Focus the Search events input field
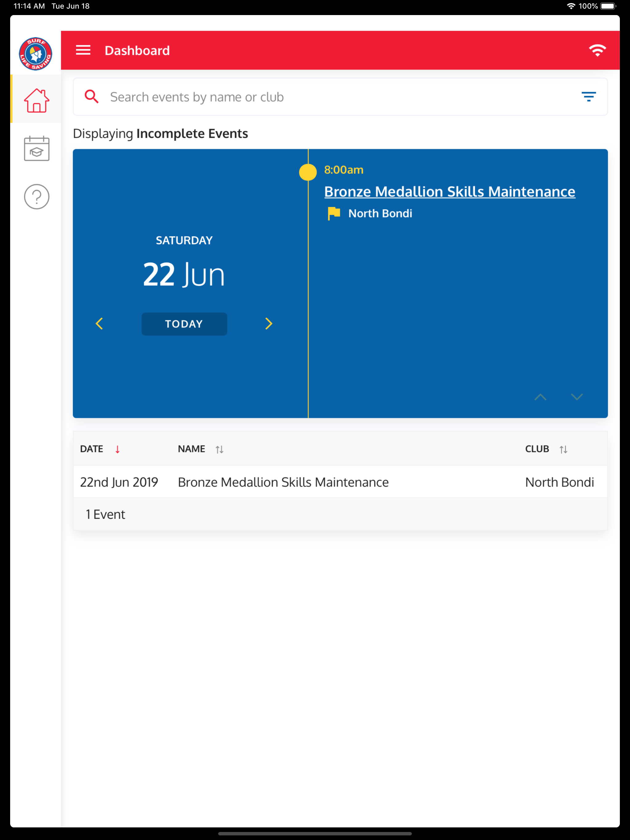The width and height of the screenshot is (630, 840). click(340, 97)
